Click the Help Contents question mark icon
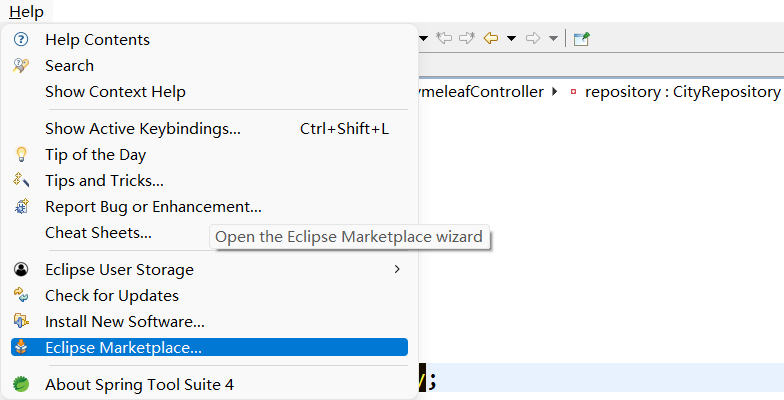 tap(22, 40)
